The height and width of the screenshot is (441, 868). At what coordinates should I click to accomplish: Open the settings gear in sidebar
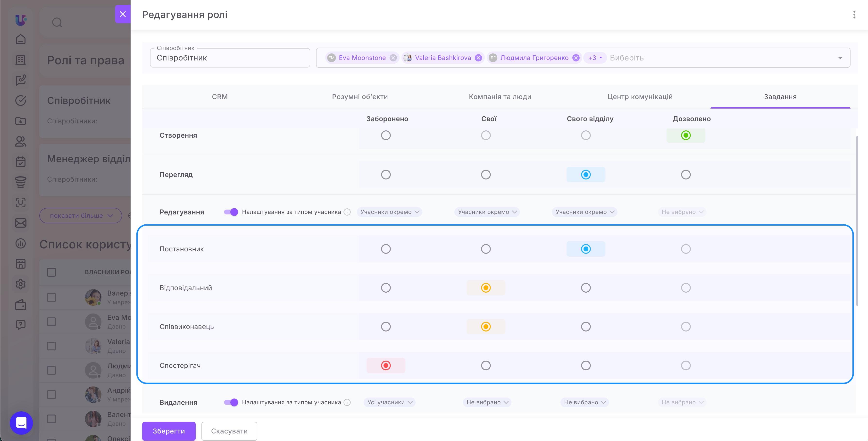[x=21, y=284]
